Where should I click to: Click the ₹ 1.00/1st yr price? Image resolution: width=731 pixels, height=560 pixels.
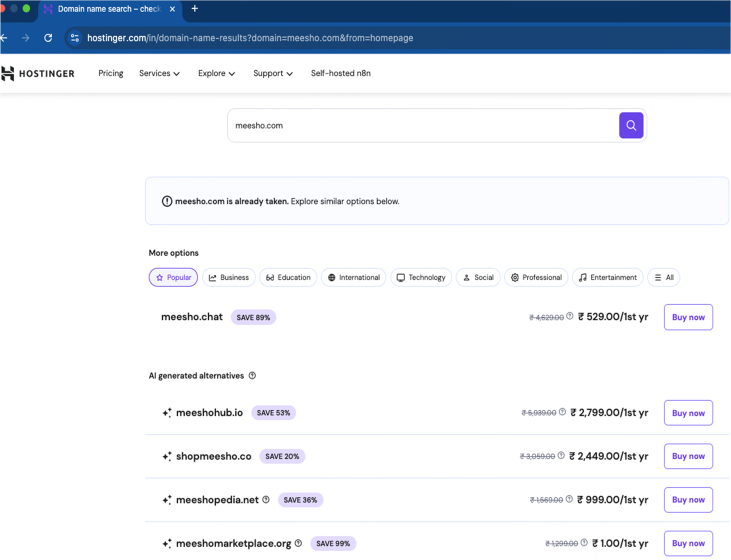click(620, 543)
